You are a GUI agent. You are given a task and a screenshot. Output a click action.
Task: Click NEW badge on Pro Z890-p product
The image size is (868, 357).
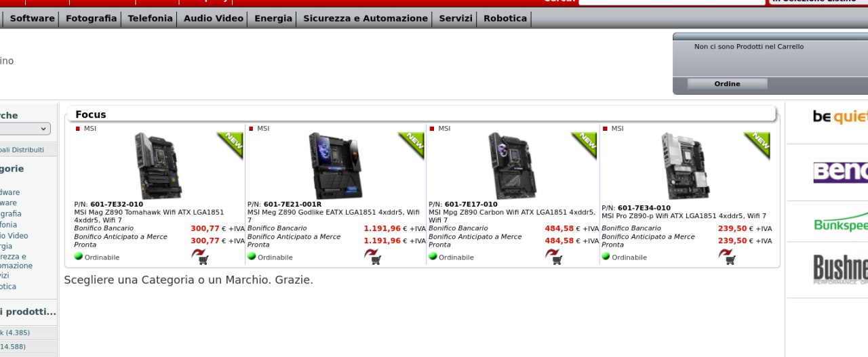click(x=757, y=145)
